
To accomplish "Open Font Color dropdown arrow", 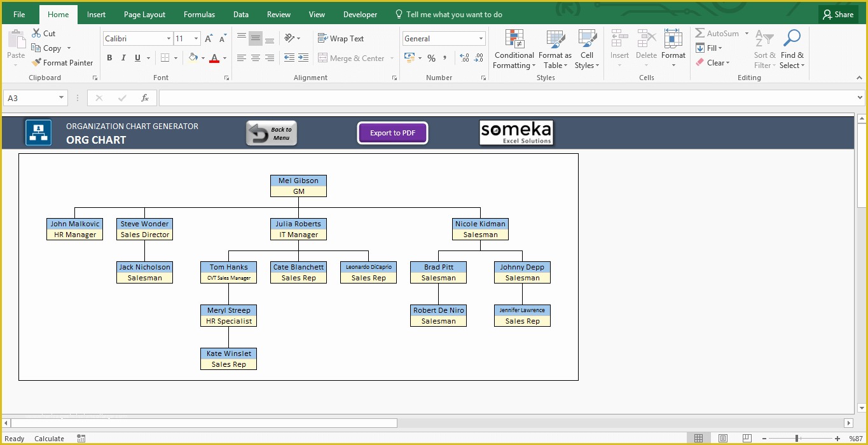I will [x=224, y=58].
